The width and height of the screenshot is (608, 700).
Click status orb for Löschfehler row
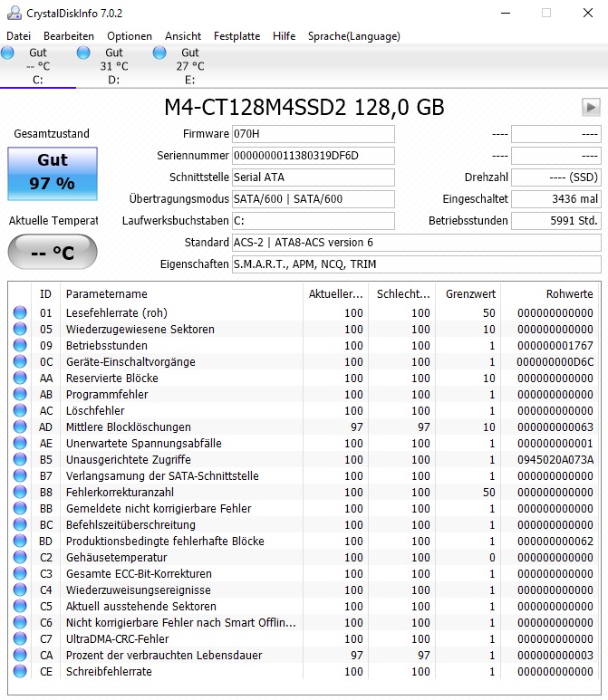pyautogui.click(x=20, y=410)
